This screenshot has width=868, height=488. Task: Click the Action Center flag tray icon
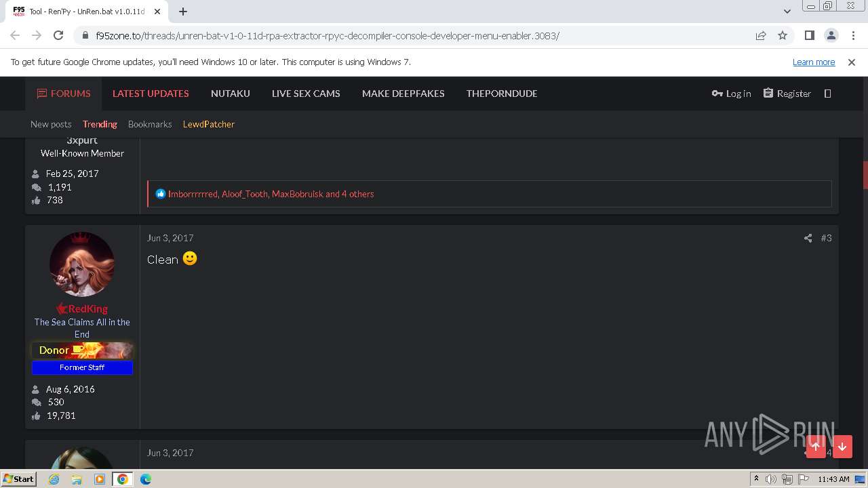coord(803,479)
